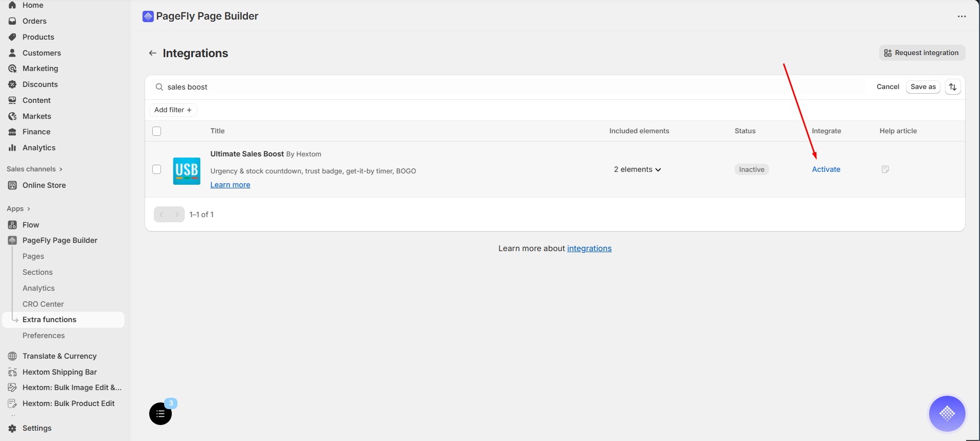Screen dimensions: 980x441
Task: Open Pages under PageFly
Action: 33,256
